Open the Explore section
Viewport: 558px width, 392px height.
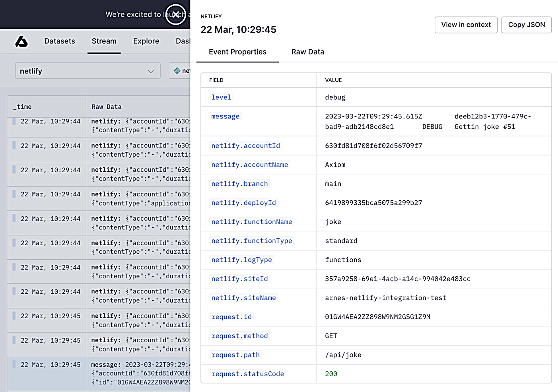pyautogui.click(x=146, y=41)
